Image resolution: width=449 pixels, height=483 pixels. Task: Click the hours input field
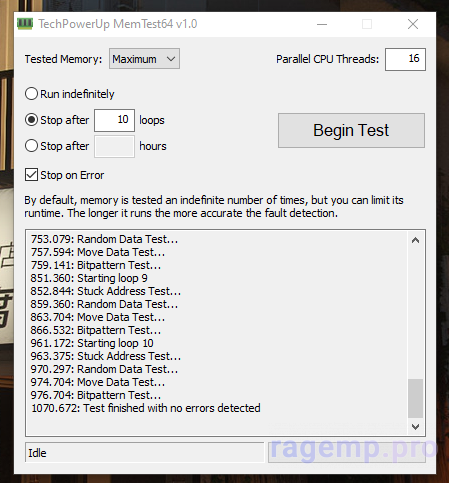click(115, 146)
